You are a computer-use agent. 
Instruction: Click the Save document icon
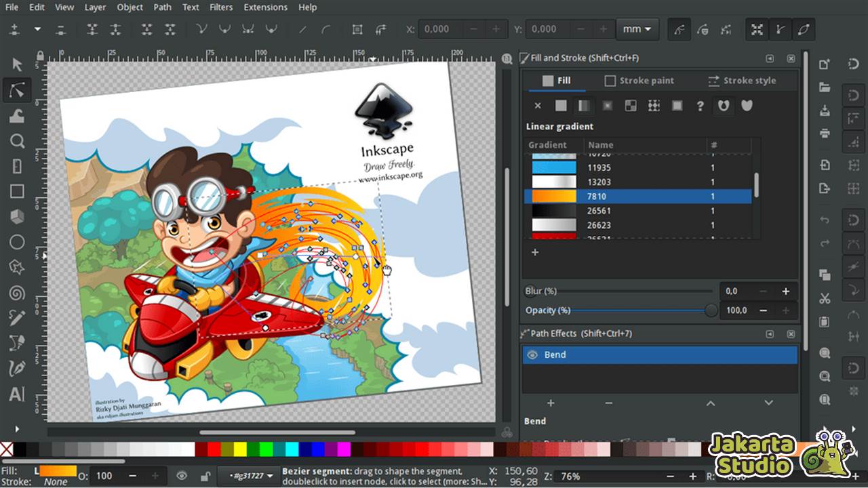[x=825, y=110]
